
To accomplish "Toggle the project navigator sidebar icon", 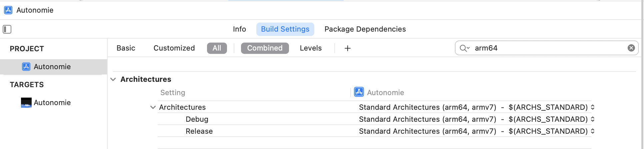I will coord(7,29).
